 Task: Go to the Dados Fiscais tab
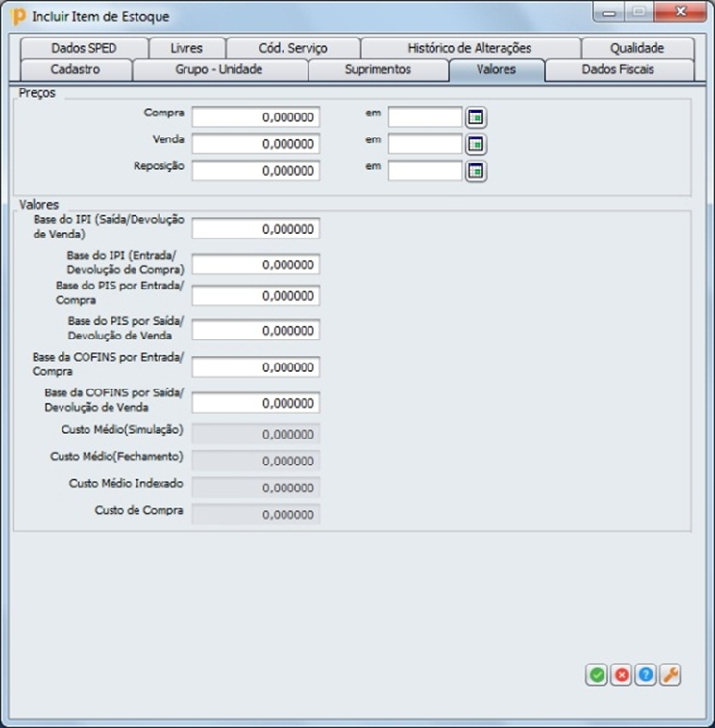pyautogui.click(x=618, y=70)
